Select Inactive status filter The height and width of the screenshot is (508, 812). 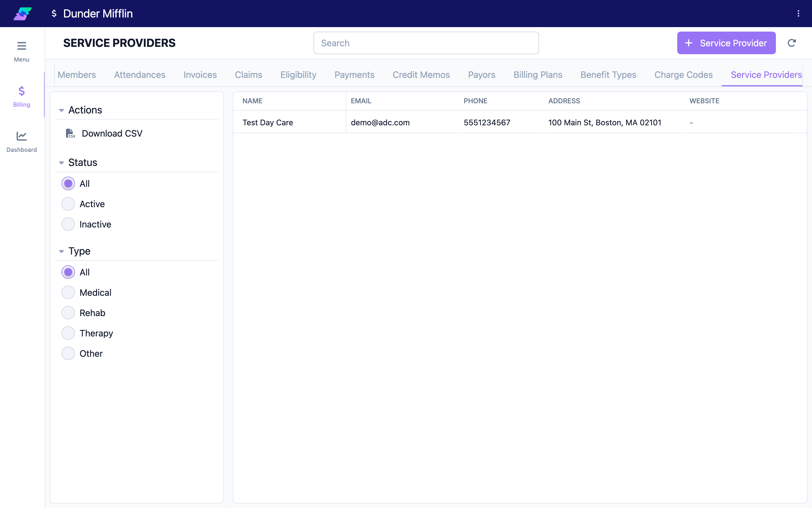(68, 224)
